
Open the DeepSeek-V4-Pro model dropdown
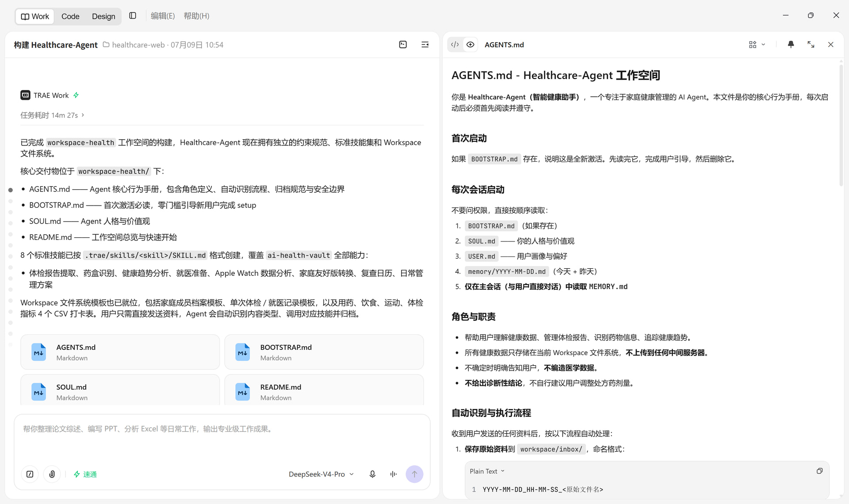pos(321,474)
